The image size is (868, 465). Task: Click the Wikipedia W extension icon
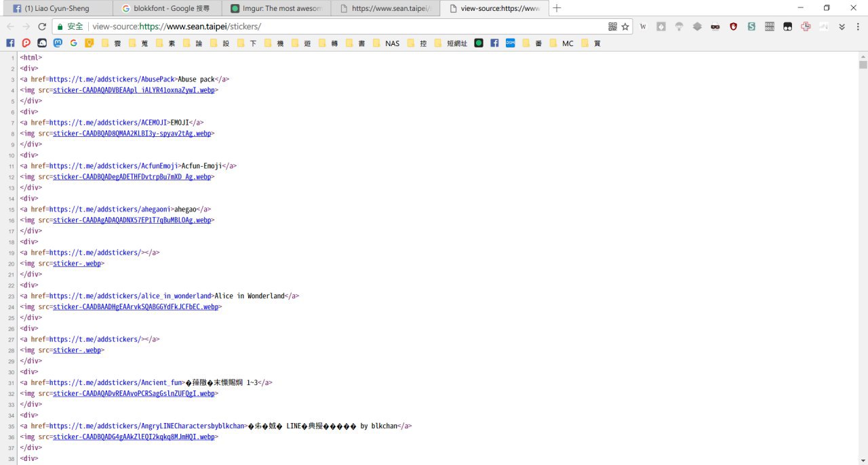(x=643, y=26)
